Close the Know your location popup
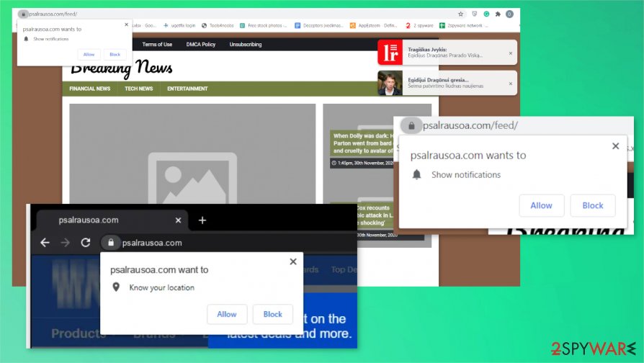Screen dimensions: 644x363 click(x=293, y=261)
